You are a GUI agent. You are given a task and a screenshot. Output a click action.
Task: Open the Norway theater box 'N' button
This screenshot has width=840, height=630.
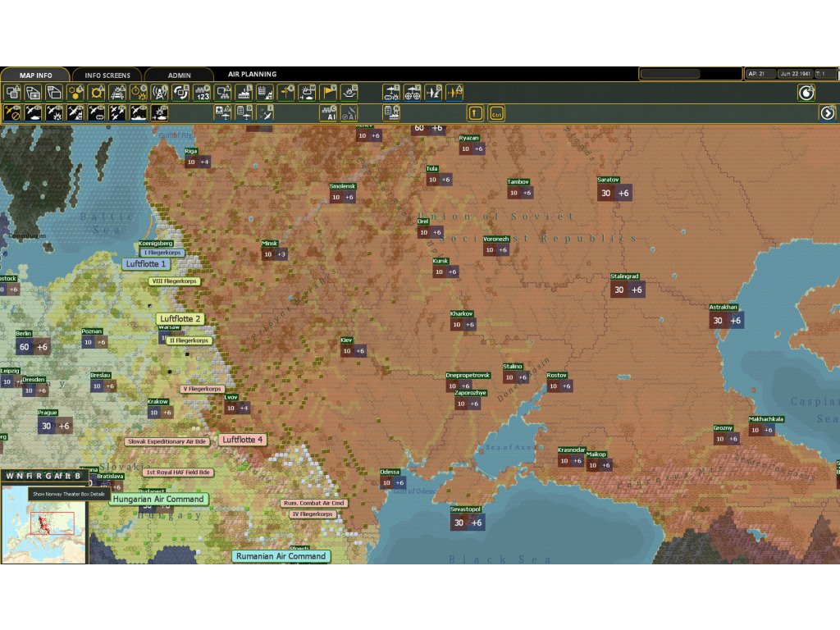[19, 476]
